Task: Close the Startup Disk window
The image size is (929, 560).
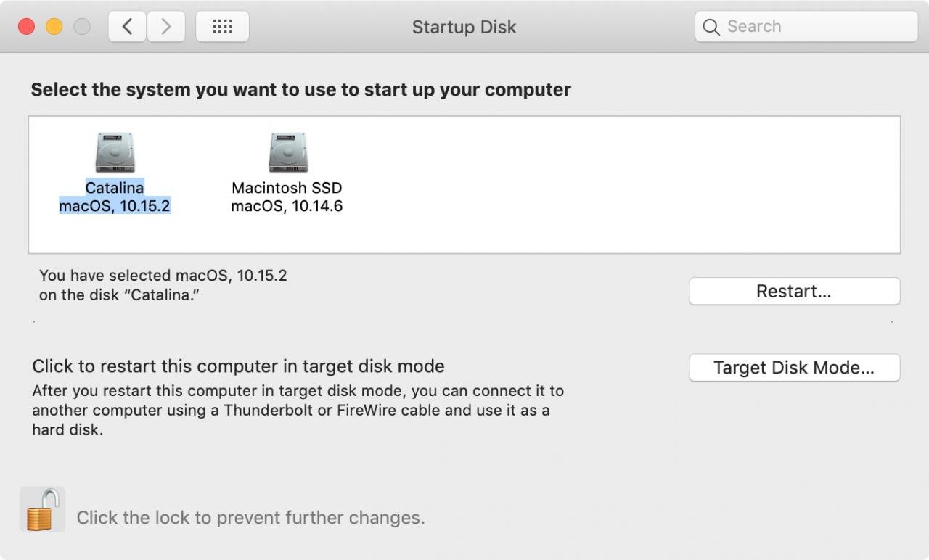Action: coord(27,27)
